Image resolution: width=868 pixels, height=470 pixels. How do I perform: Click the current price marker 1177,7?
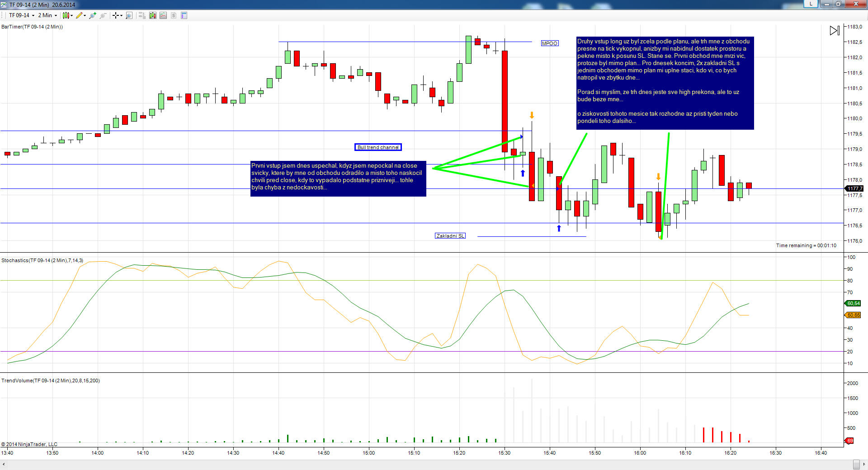click(x=854, y=188)
